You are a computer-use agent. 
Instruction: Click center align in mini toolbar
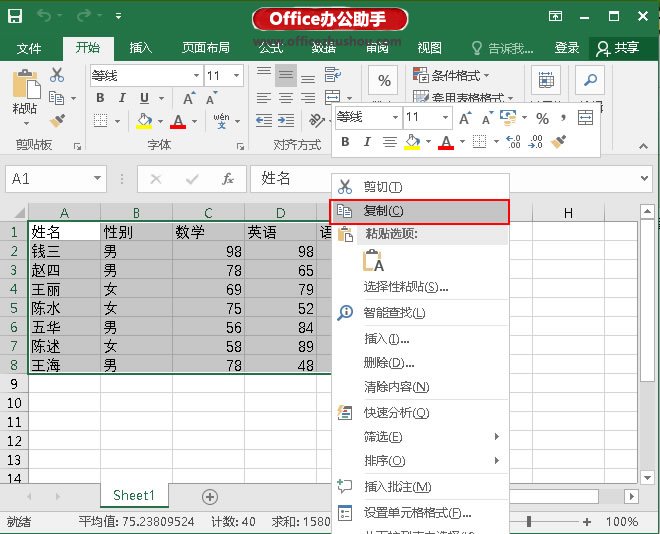[x=390, y=142]
